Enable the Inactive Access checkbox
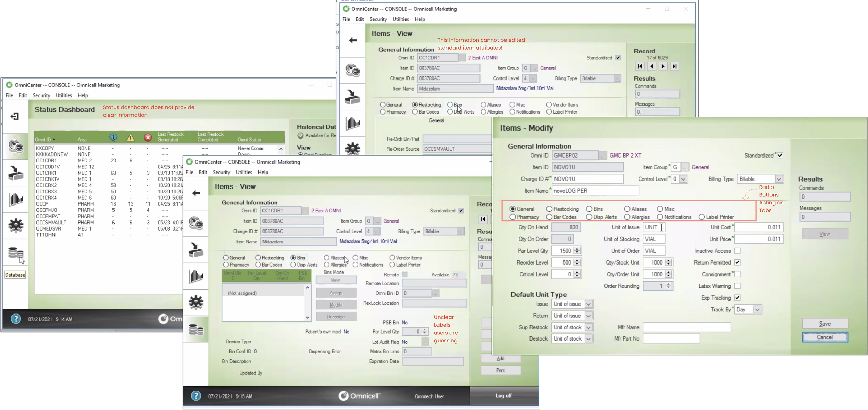Viewport: 868px width, 410px height. coord(737,251)
